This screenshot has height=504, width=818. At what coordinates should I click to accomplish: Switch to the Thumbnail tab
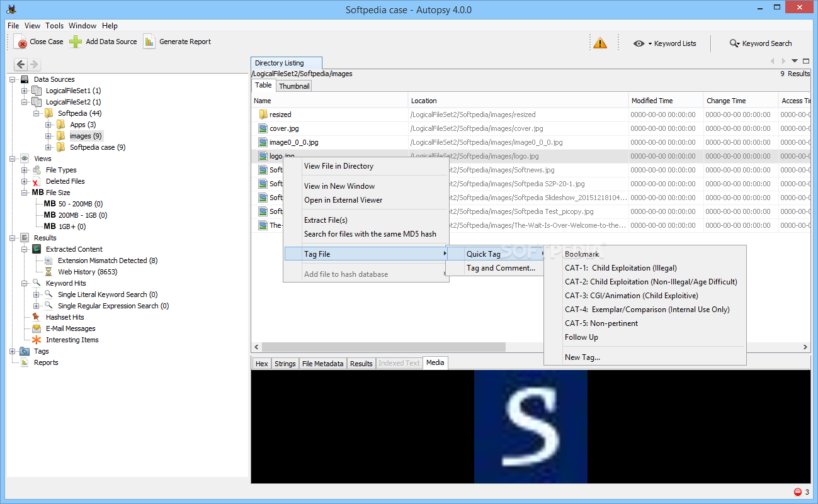[294, 86]
